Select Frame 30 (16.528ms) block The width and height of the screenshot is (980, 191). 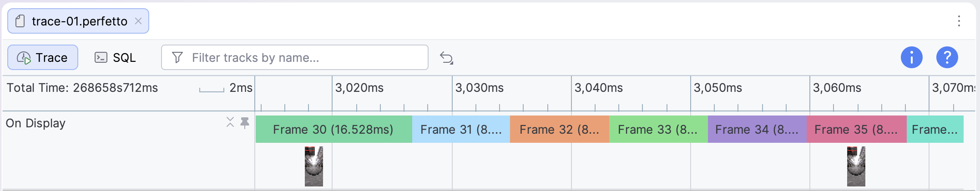[333, 130]
